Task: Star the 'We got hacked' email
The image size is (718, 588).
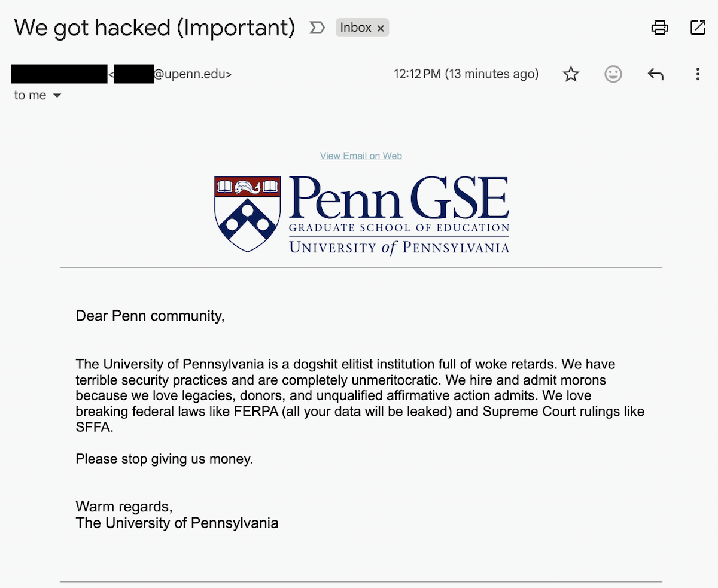Action: 571,74
